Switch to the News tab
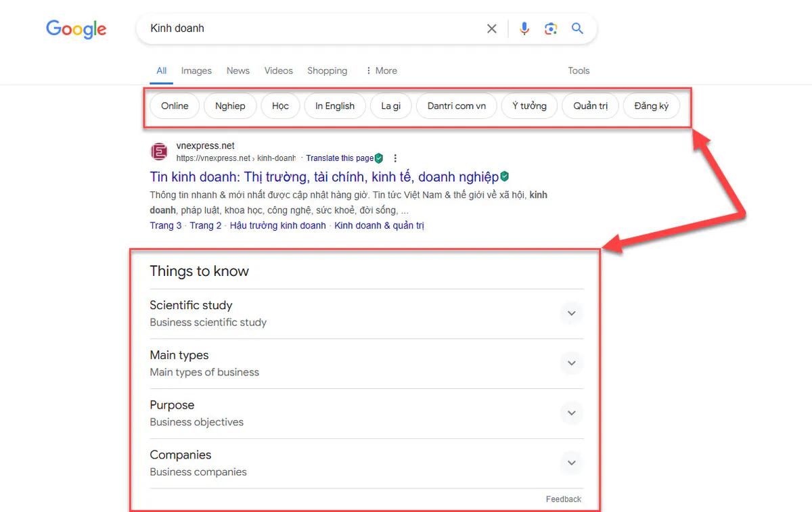The width and height of the screenshot is (812, 512). [x=238, y=70]
